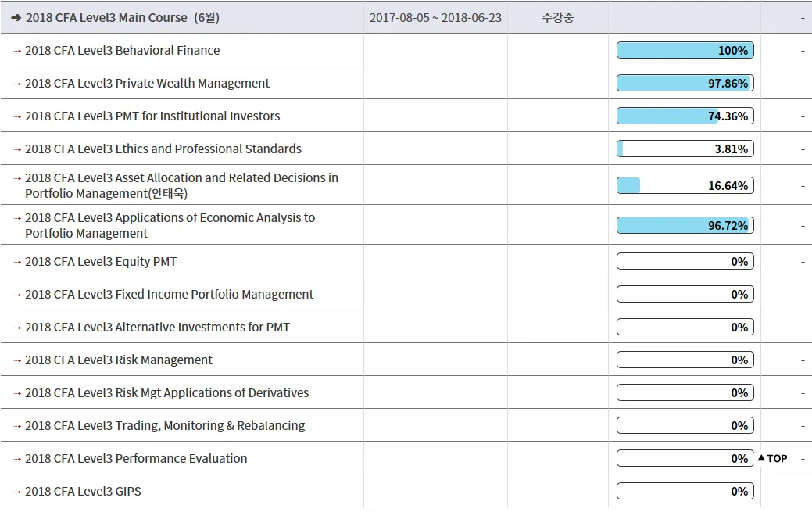Click the GIPS 0% progress bar
The image size is (812, 512).
(685, 491)
